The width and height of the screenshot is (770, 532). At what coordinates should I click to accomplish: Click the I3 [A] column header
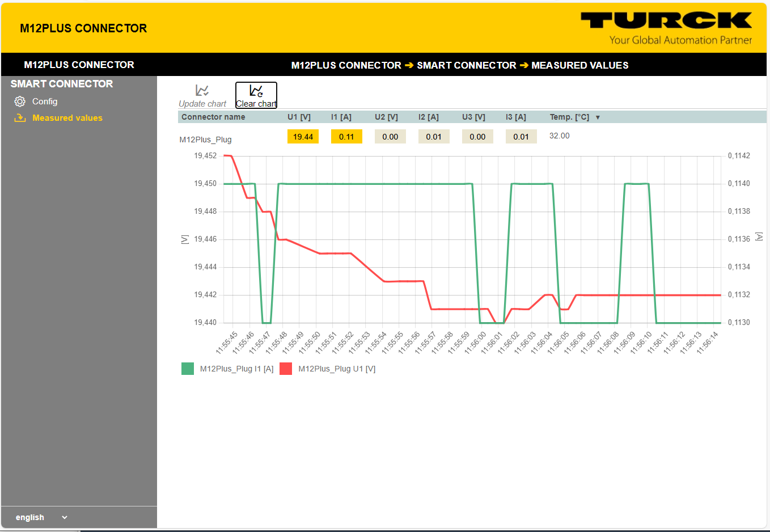(x=516, y=117)
